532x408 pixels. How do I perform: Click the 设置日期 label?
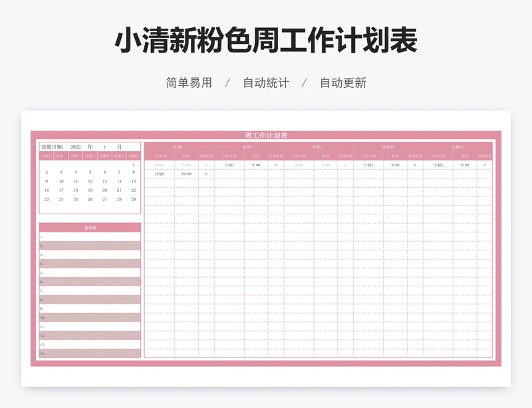coord(53,147)
